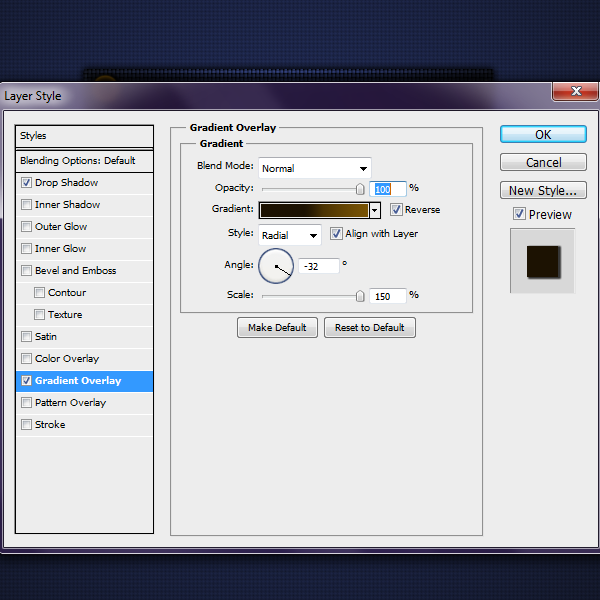The width and height of the screenshot is (600, 600).
Task: Uncheck the Gradient Overlay checkbox
Action: click(26, 380)
